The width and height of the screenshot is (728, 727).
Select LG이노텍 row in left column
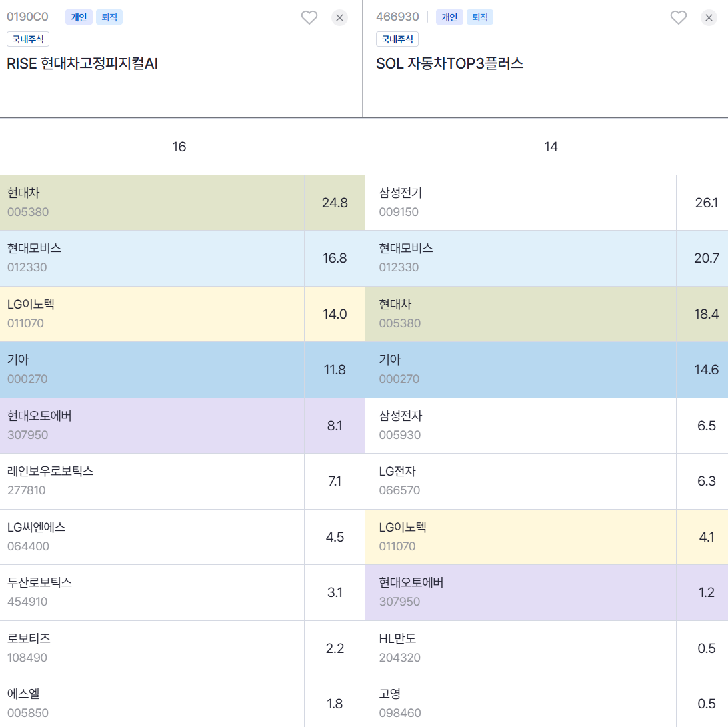tap(183, 314)
